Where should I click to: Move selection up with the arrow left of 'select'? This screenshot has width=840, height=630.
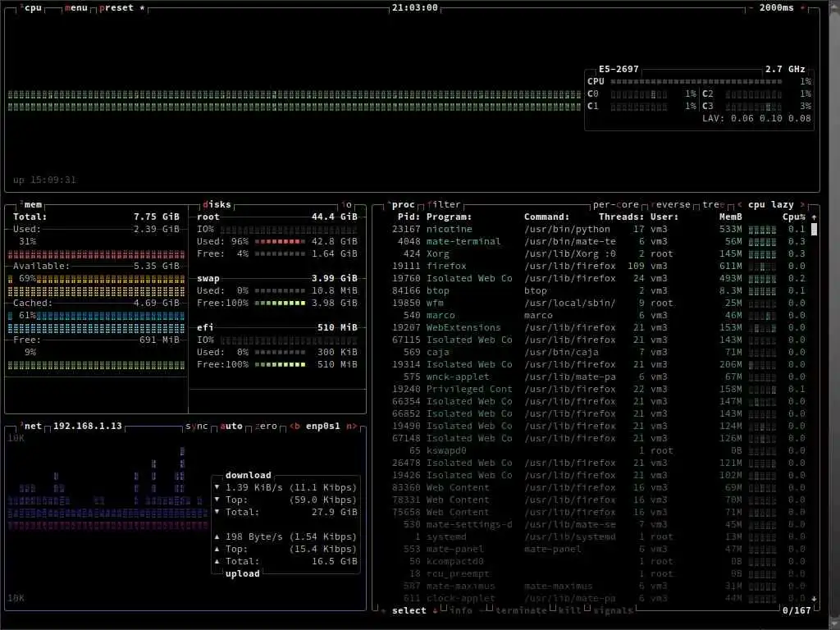[x=384, y=610]
